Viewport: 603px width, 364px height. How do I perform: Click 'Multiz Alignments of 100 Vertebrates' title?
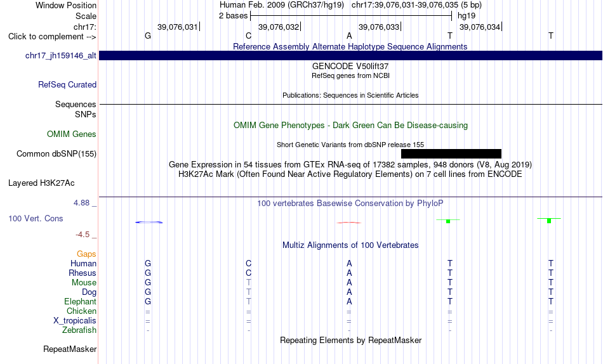click(x=350, y=245)
